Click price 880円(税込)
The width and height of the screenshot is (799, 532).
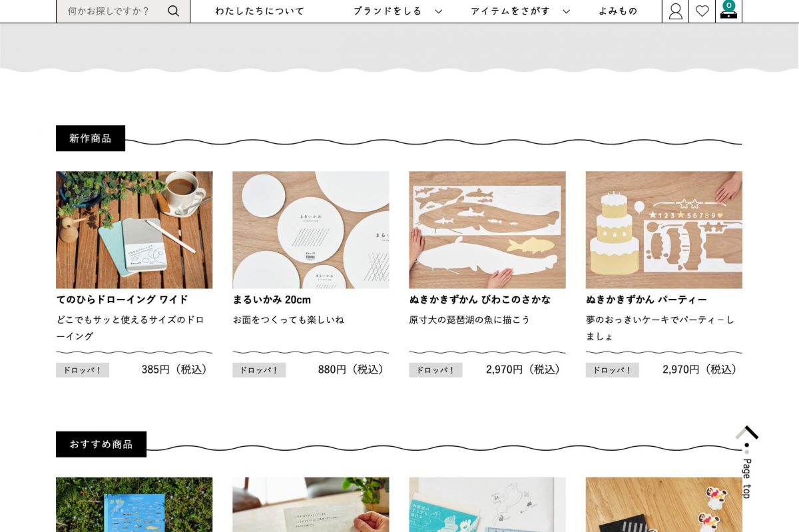(353, 370)
